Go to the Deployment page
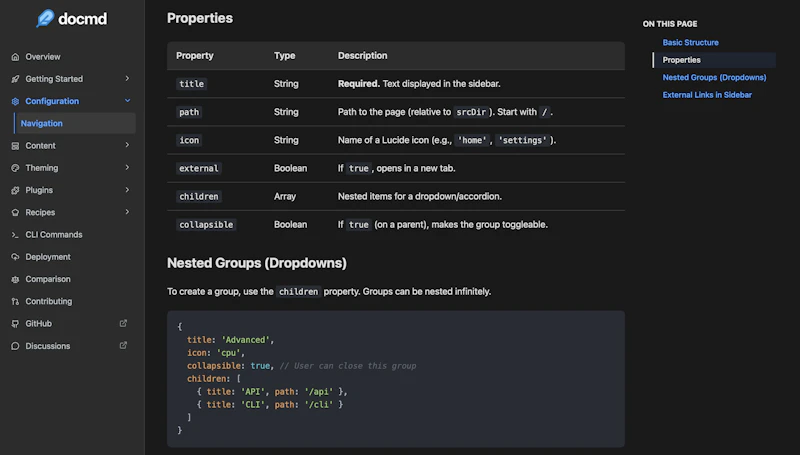The height and width of the screenshot is (455, 800). point(48,257)
